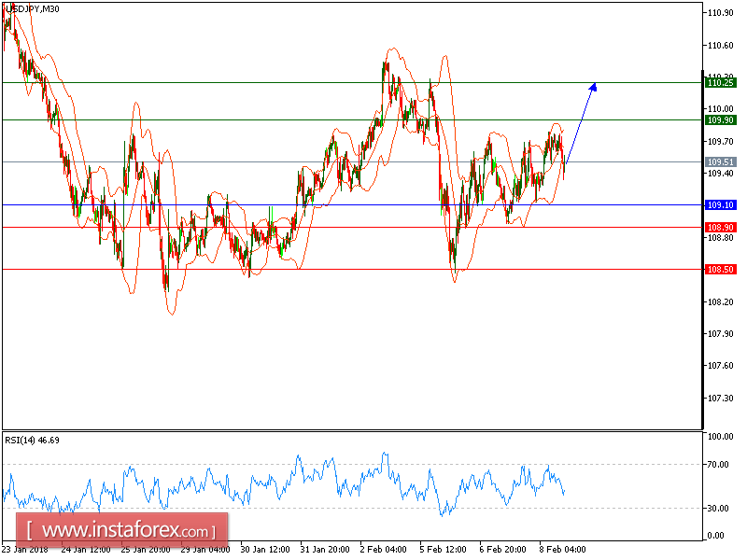Click the 109.70 price axis value

pos(720,142)
